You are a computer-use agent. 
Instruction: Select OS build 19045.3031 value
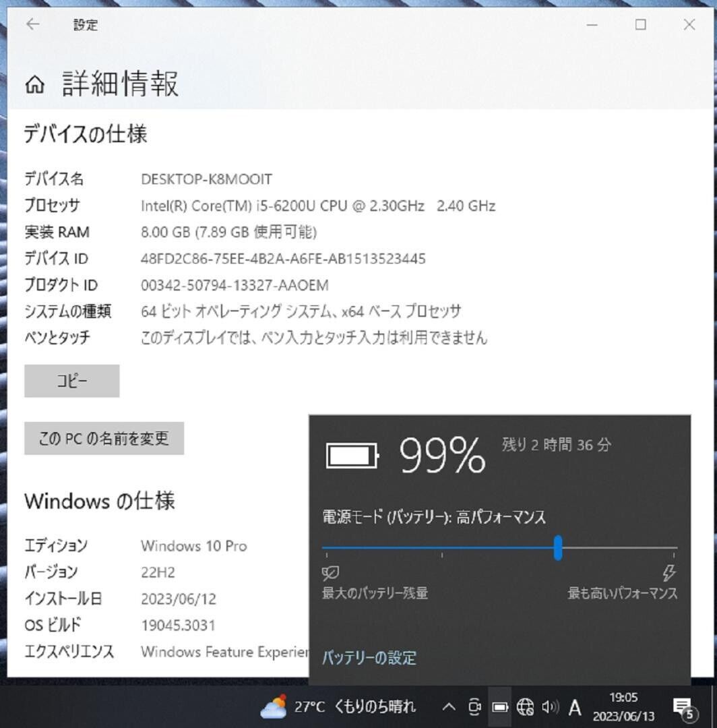[178, 626]
